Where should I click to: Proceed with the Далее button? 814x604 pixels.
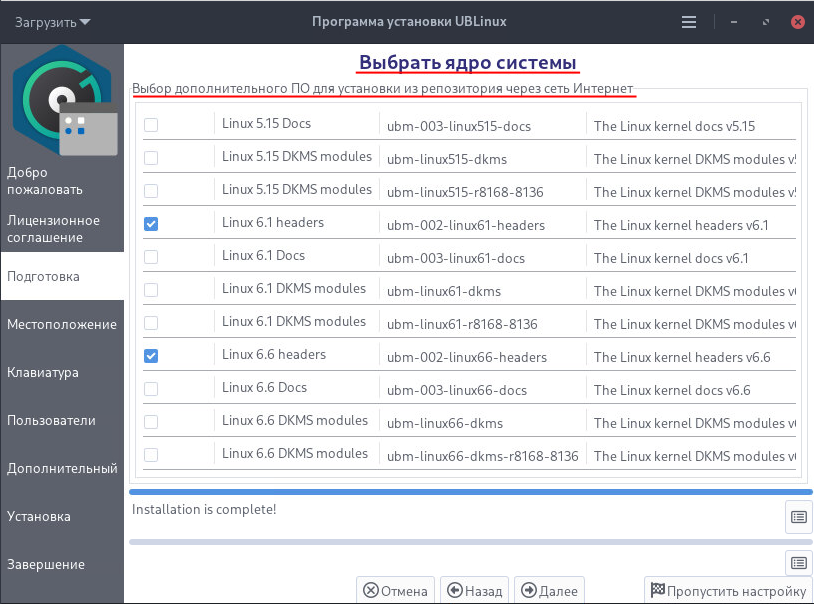pos(550,590)
